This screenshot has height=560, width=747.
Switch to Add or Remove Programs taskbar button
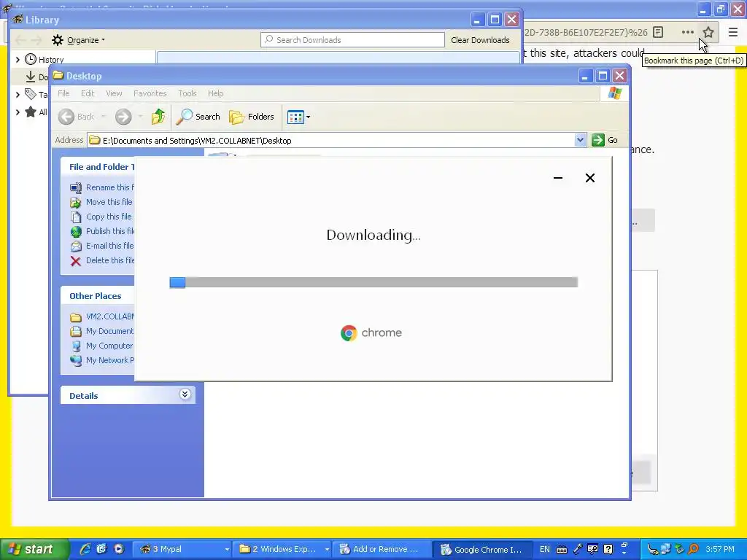382,550
